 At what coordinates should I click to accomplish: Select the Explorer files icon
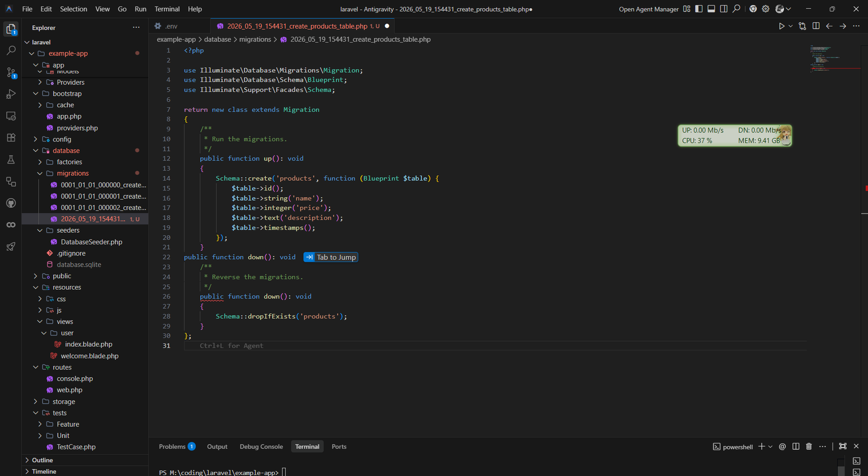(11, 29)
